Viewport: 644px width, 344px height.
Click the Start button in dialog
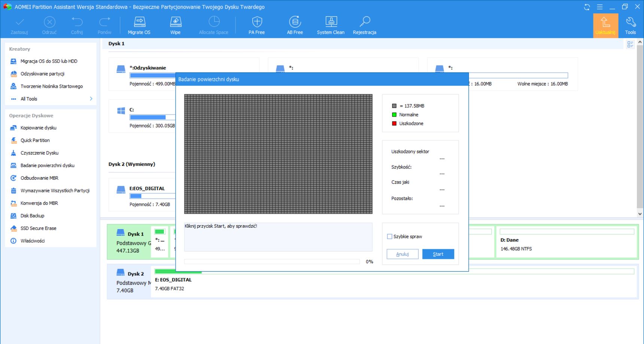[438, 254]
